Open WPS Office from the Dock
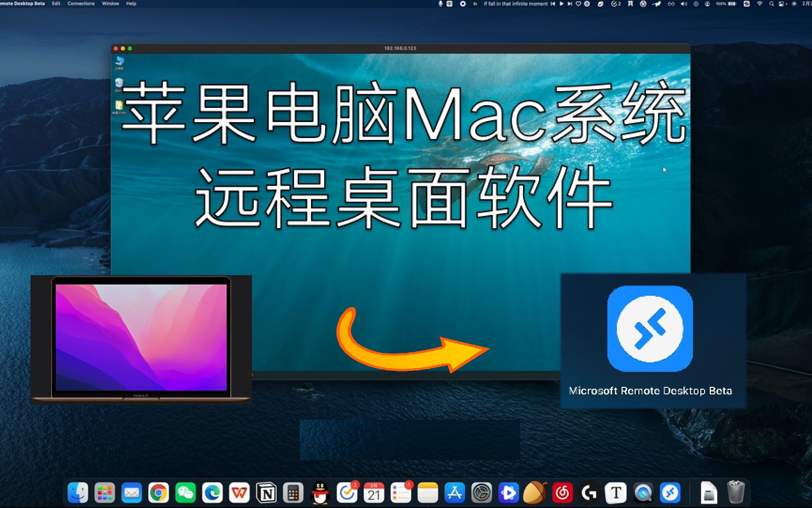 pos(239,493)
